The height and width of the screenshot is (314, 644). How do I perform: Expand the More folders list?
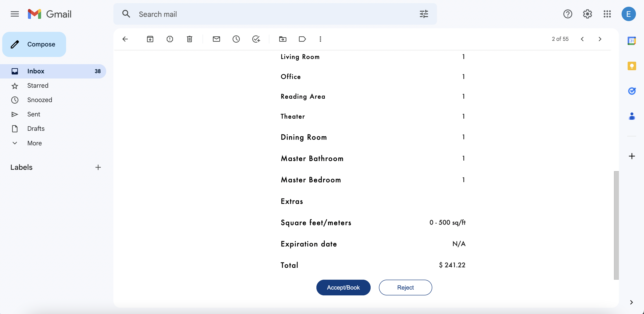pos(35,143)
